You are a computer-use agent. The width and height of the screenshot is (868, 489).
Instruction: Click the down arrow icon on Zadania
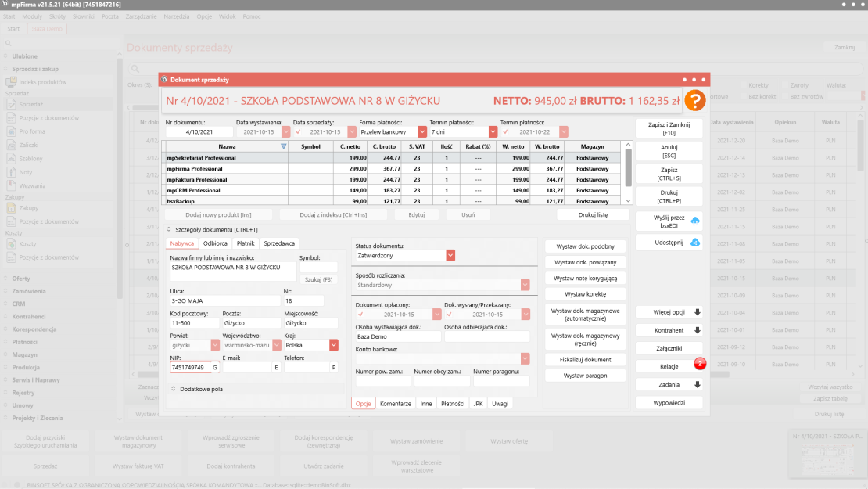697,384
